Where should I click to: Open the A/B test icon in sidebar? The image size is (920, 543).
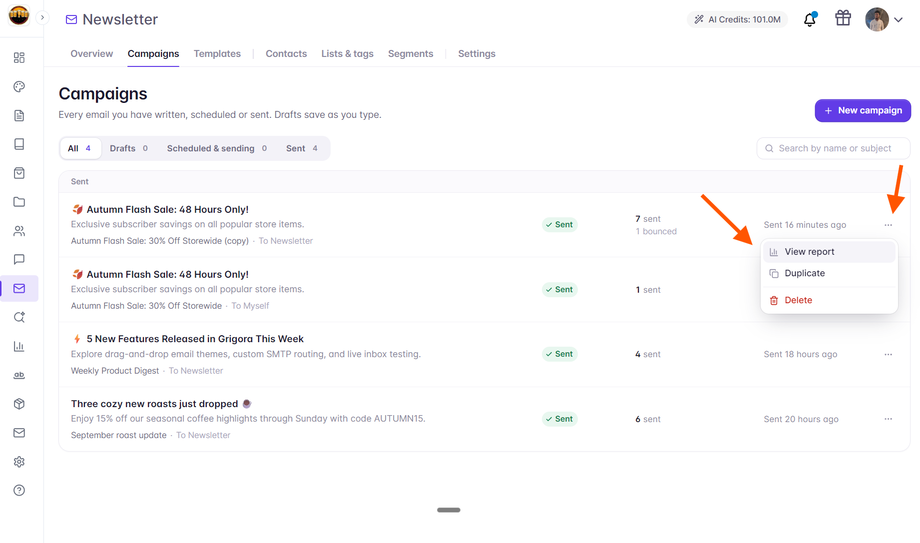point(19,375)
